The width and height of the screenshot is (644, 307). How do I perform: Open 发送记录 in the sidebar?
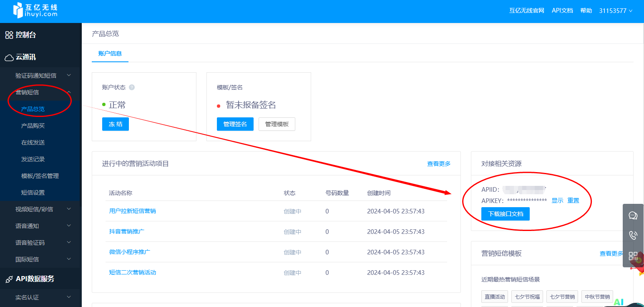click(x=33, y=159)
